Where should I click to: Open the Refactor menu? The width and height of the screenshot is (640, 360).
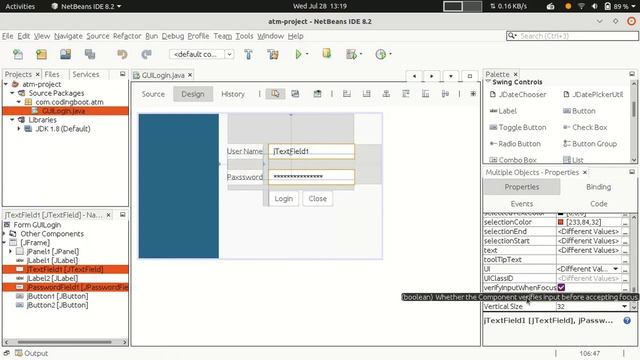pos(127,36)
